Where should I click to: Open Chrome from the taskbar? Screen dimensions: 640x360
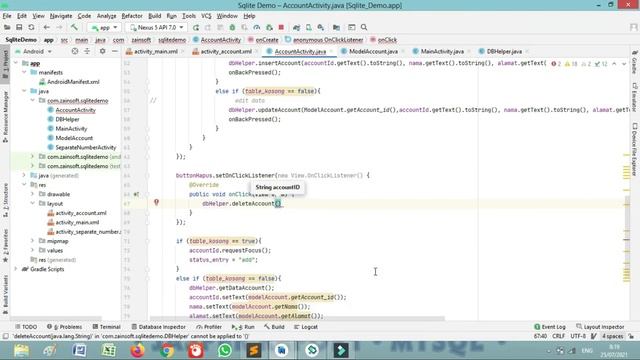[167, 351]
